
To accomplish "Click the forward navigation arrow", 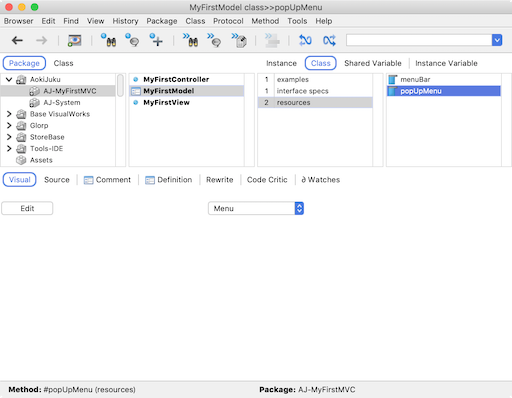I will point(41,41).
